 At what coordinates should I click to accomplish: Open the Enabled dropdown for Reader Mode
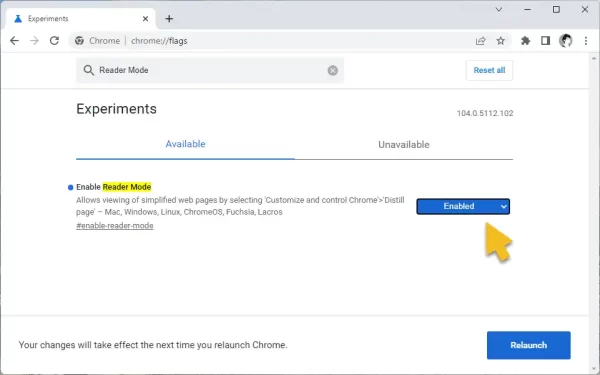tap(463, 206)
